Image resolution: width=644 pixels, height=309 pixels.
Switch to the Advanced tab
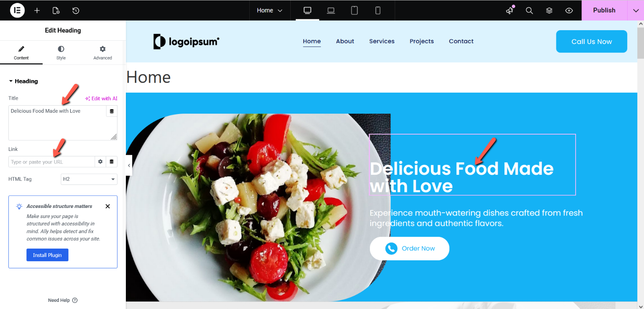(103, 53)
